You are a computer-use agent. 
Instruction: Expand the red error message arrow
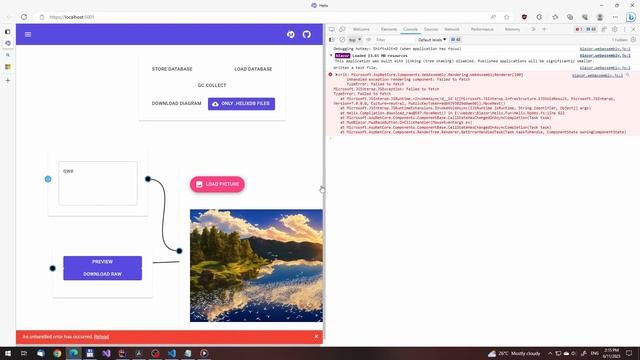click(336, 75)
